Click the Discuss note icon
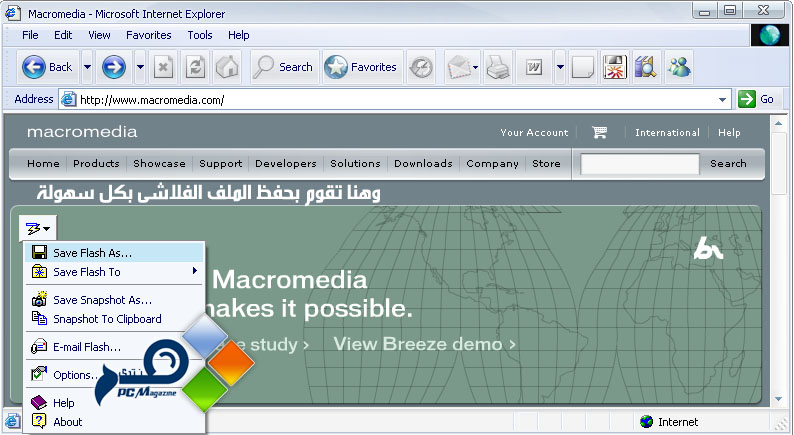The image size is (794, 435). (583, 67)
